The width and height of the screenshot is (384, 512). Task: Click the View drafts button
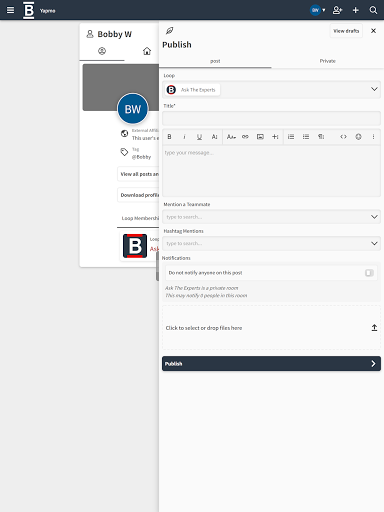click(346, 31)
